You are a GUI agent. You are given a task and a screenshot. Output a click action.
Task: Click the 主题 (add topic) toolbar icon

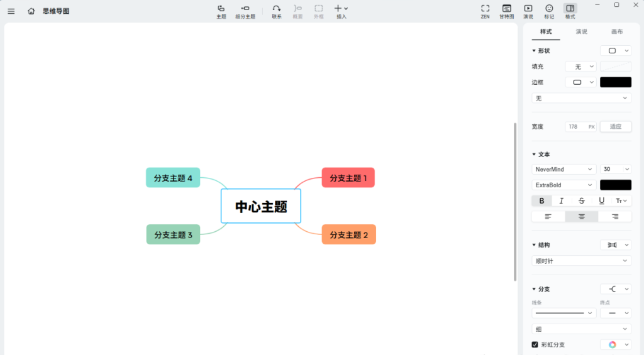[221, 11]
